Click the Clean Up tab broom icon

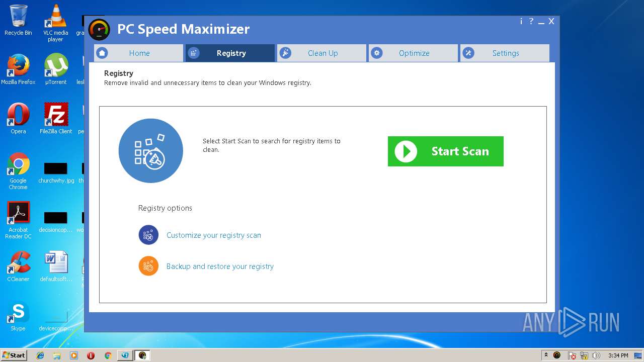[x=285, y=53]
